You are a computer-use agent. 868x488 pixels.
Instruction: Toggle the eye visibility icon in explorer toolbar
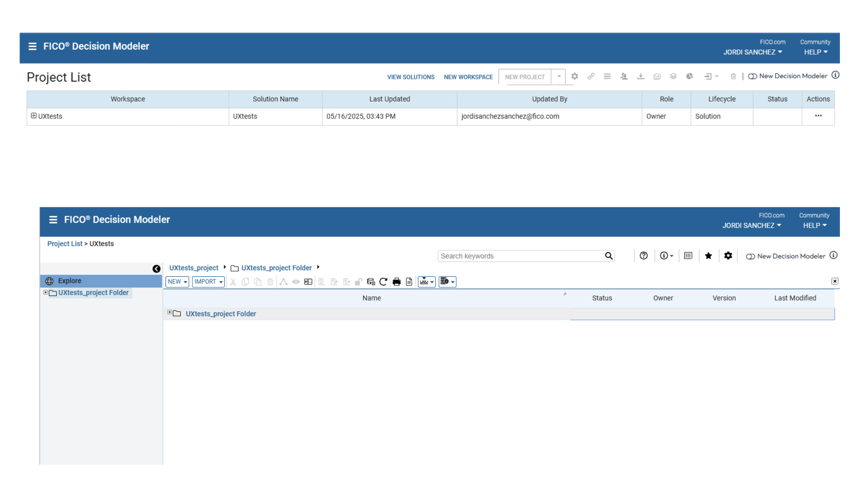point(296,282)
